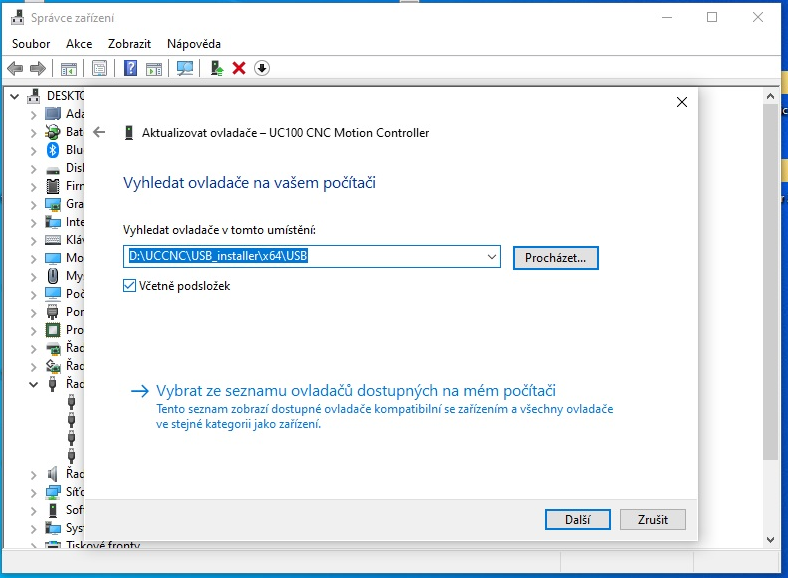Click the Forward arrow in Device Manager toolbar
This screenshot has height=578, width=788.
click(38, 68)
